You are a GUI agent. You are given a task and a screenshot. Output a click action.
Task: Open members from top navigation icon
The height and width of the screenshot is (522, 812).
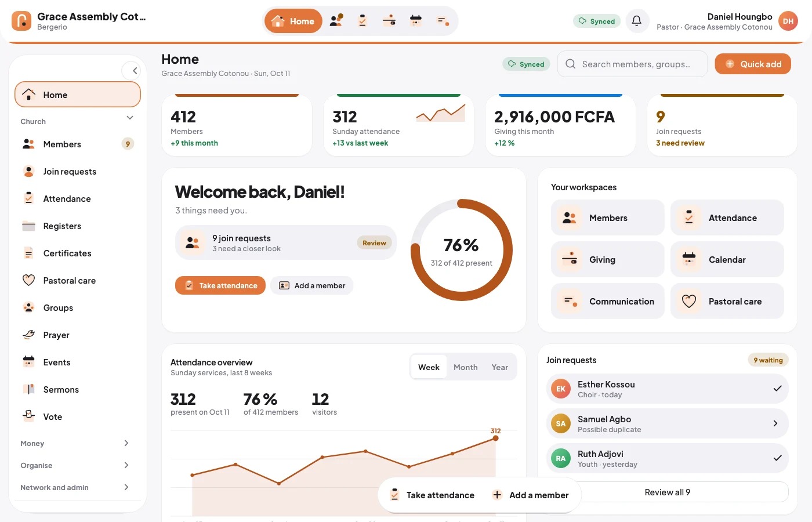click(x=336, y=21)
